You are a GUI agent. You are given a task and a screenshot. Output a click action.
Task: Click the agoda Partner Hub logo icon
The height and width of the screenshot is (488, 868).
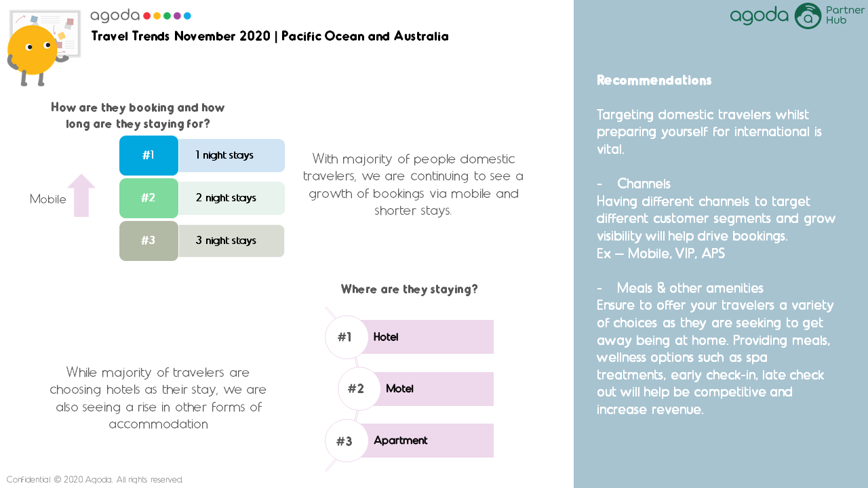tap(808, 16)
